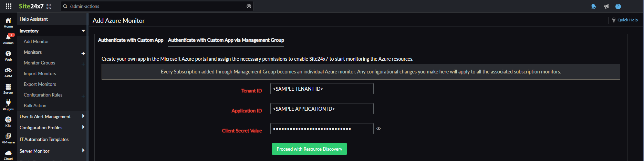Open the APM binoculars icon

[x=8, y=70]
